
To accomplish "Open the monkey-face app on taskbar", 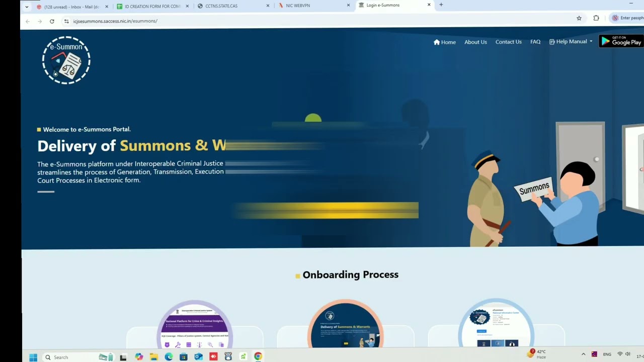I will click(228, 356).
